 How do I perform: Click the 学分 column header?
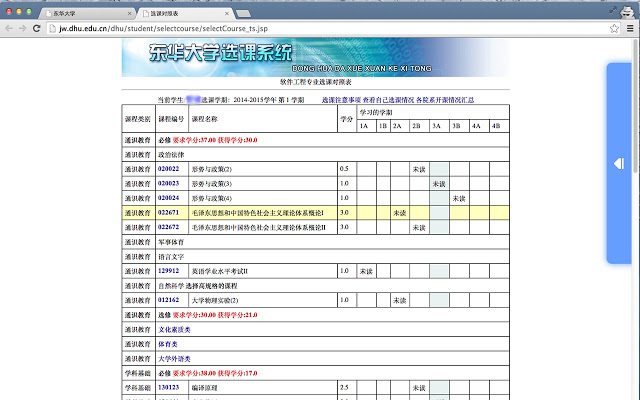(347, 119)
